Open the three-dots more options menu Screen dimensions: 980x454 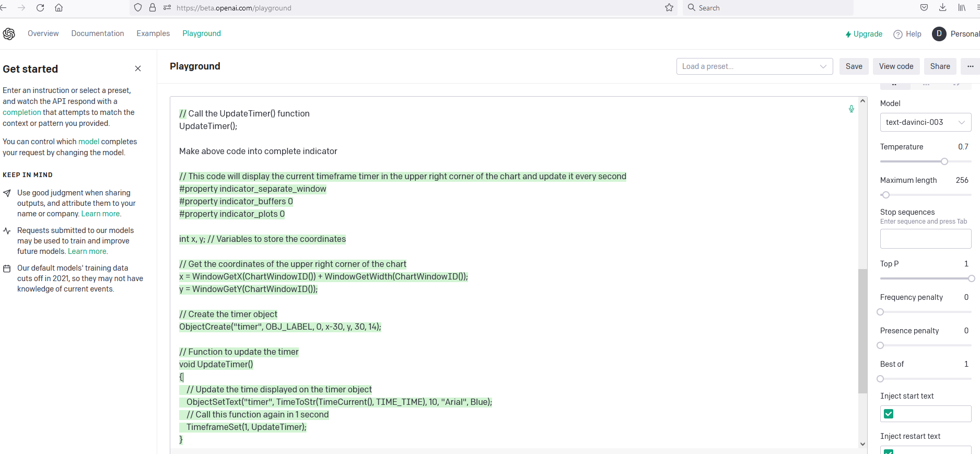click(x=970, y=66)
